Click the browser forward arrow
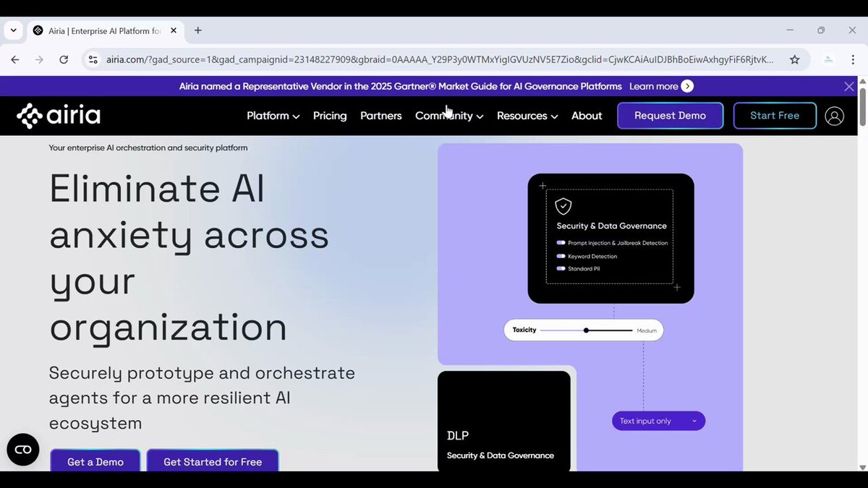 pos(39,60)
